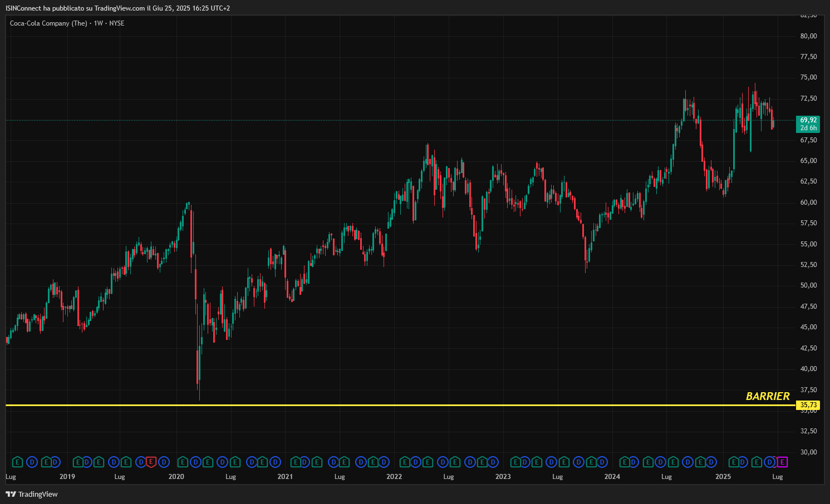The height and width of the screenshot is (504, 830).
Task: Click the 65,00 price axis label
Action: (x=808, y=161)
